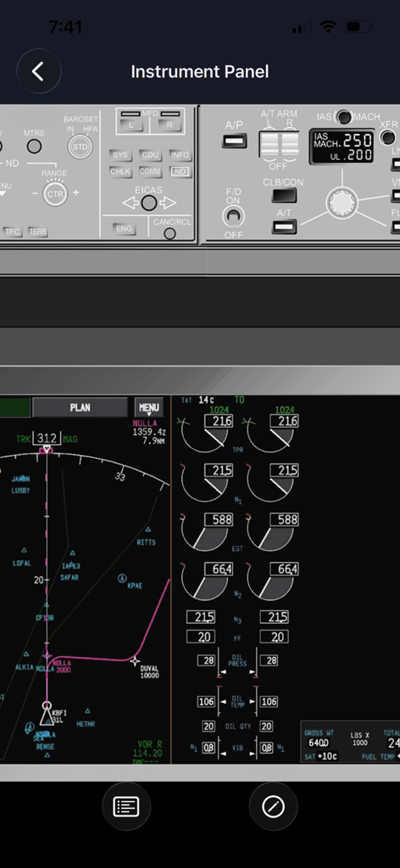
Task: Click the SAT +10c readout
Action: coord(321,756)
